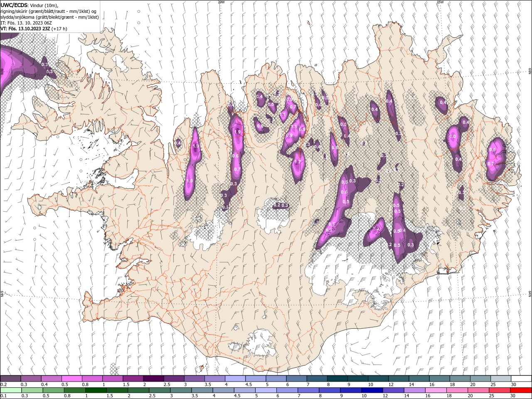Screen dimensions: 532x399
Task: Click the 20W longitude label
Action: pyautogui.click(x=221, y=2)
